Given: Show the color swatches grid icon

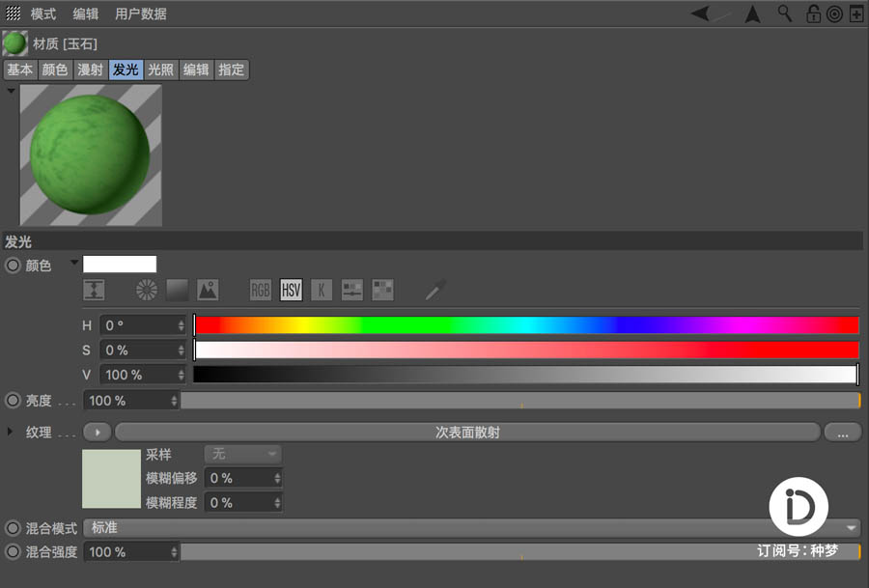Looking at the screenshot, I should click(x=383, y=290).
